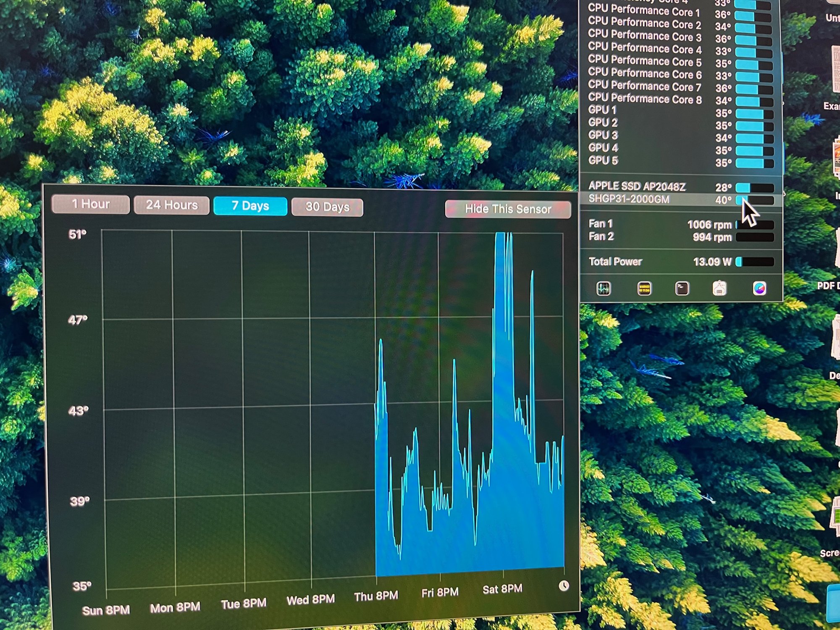This screenshot has width=840, height=630.
Task: Show the 30 Days history
Action: pyautogui.click(x=327, y=207)
